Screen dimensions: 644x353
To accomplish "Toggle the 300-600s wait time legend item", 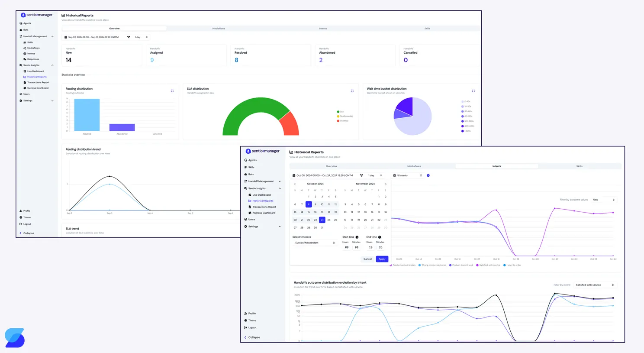I will 468,126.
